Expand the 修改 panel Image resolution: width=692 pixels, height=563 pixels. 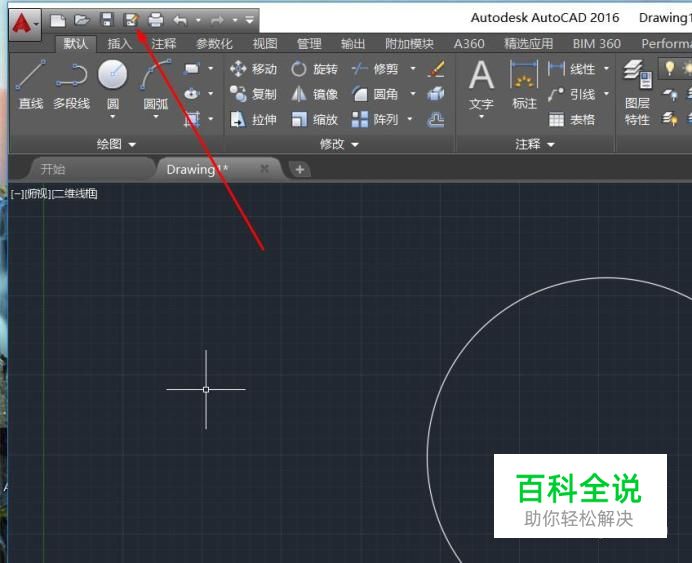[x=339, y=144]
